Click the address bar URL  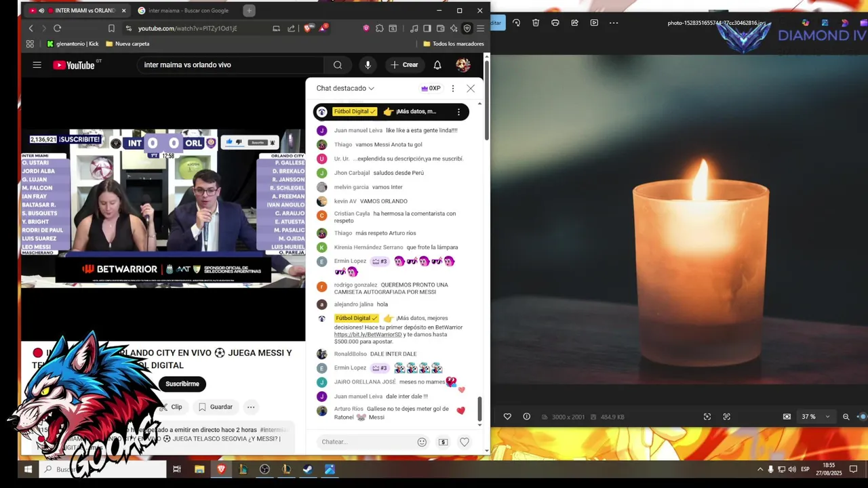point(188,28)
